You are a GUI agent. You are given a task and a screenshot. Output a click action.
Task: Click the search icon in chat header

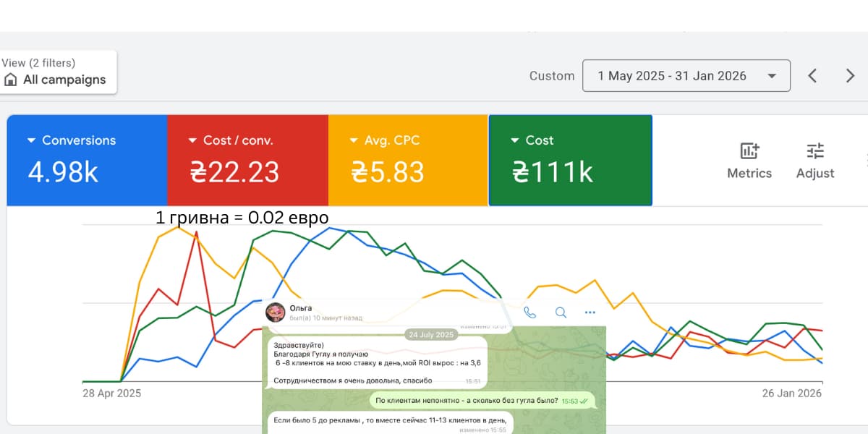click(x=561, y=312)
